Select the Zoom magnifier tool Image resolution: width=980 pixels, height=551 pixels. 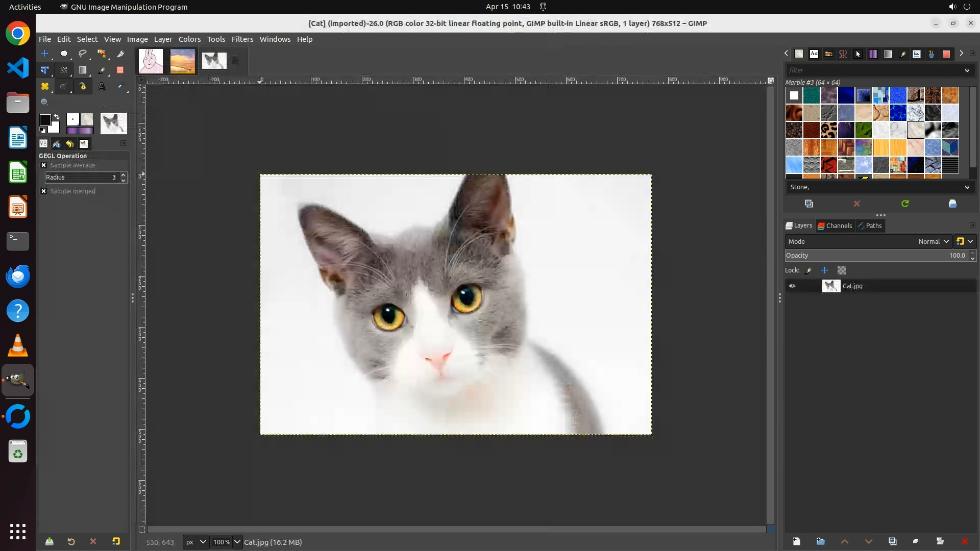click(45, 103)
